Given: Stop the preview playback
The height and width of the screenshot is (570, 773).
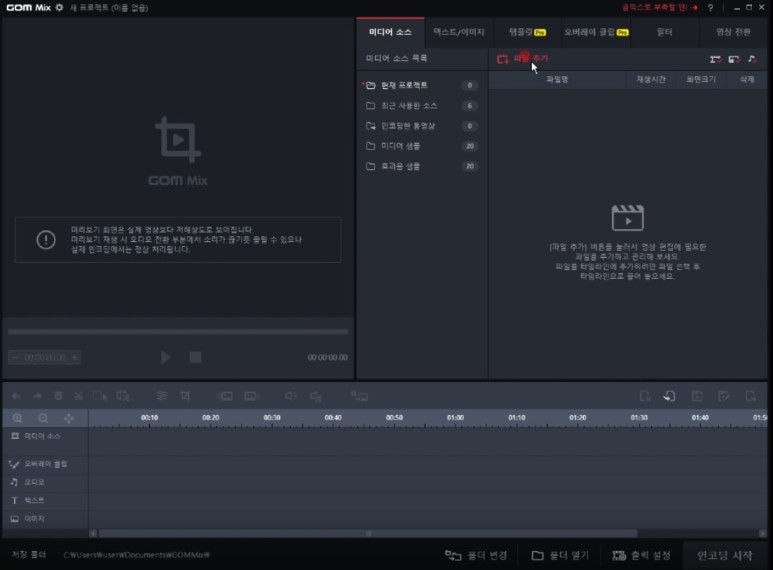Looking at the screenshot, I should (x=195, y=357).
